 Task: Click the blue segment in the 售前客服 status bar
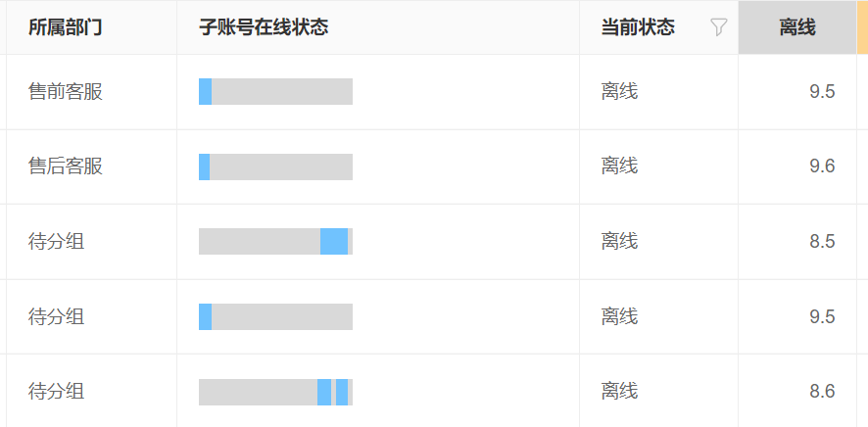(x=206, y=91)
